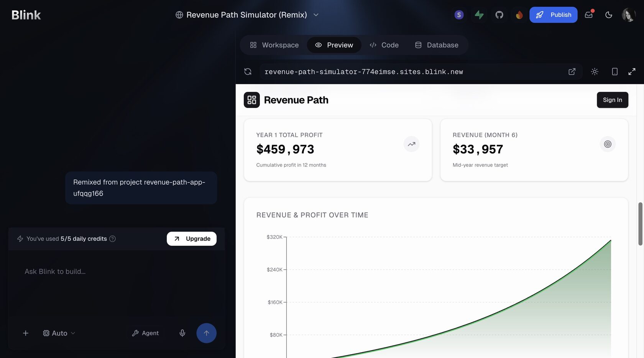Viewport: 644px width, 358px height.
Task: Open the GitHub integration icon
Action: click(x=499, y=15)
